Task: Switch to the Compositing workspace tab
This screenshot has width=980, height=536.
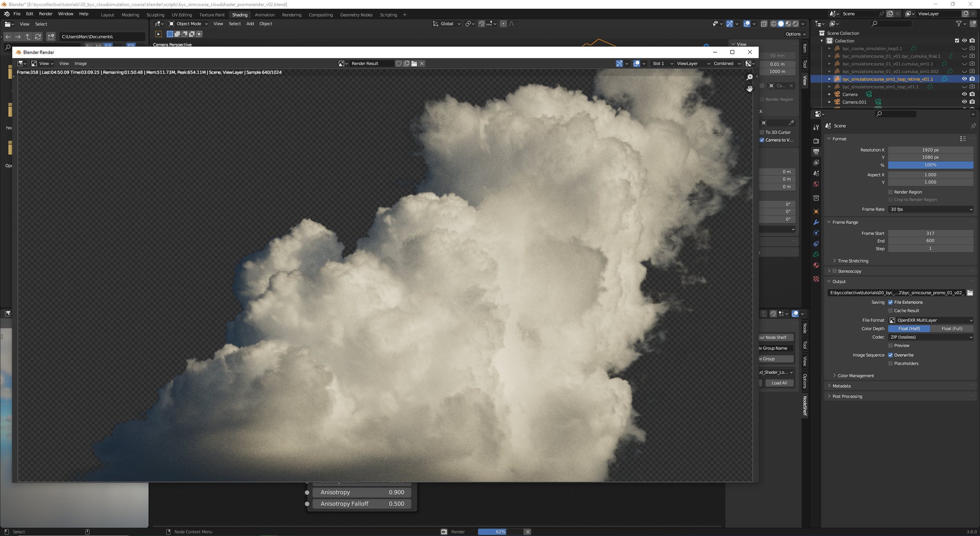Action: [321, 15]
